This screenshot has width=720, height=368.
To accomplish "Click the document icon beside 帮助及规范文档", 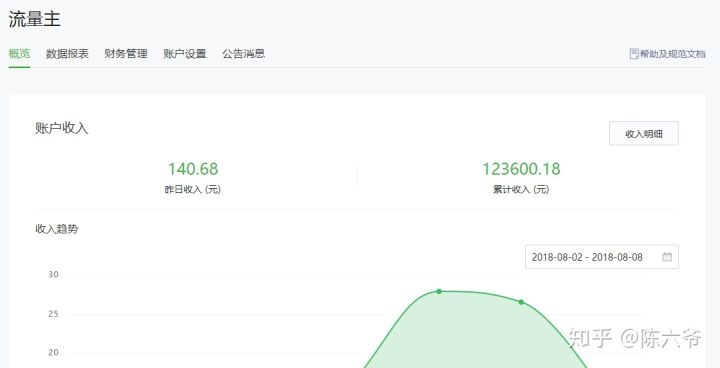I will 634,54.
